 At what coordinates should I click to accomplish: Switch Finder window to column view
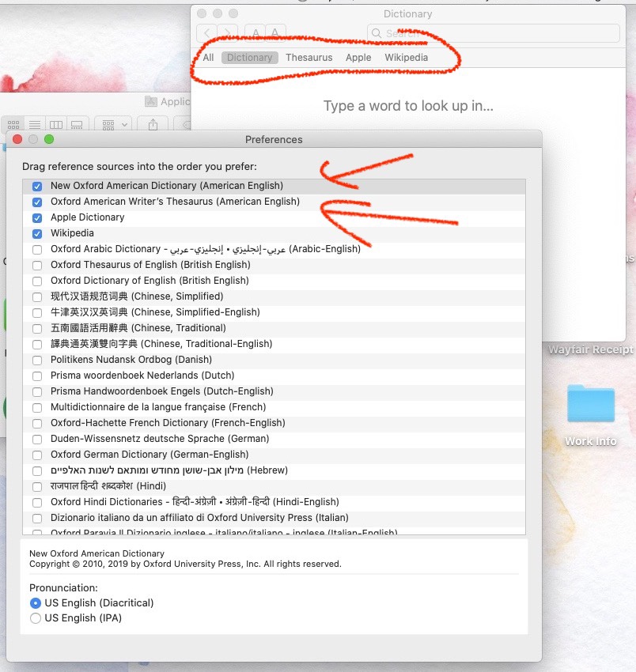[x=55, y=125]
